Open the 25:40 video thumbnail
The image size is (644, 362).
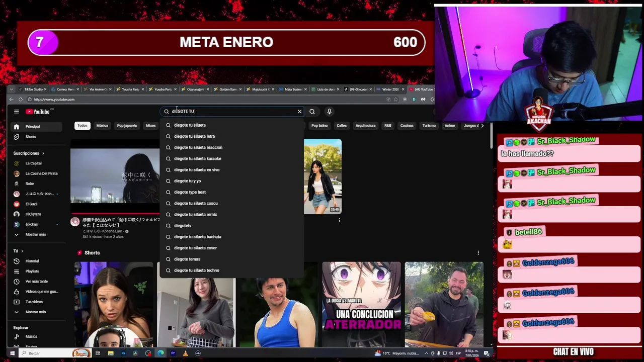point(323,176)
